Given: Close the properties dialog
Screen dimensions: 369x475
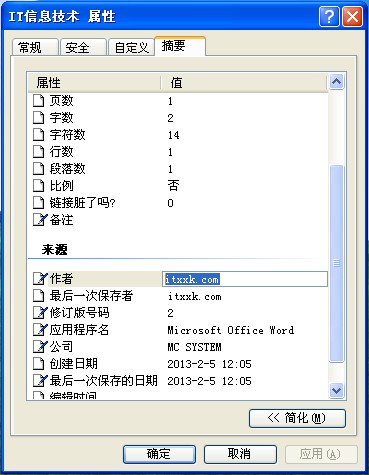Looking at the screenshot, I should (x=352, y=16).
